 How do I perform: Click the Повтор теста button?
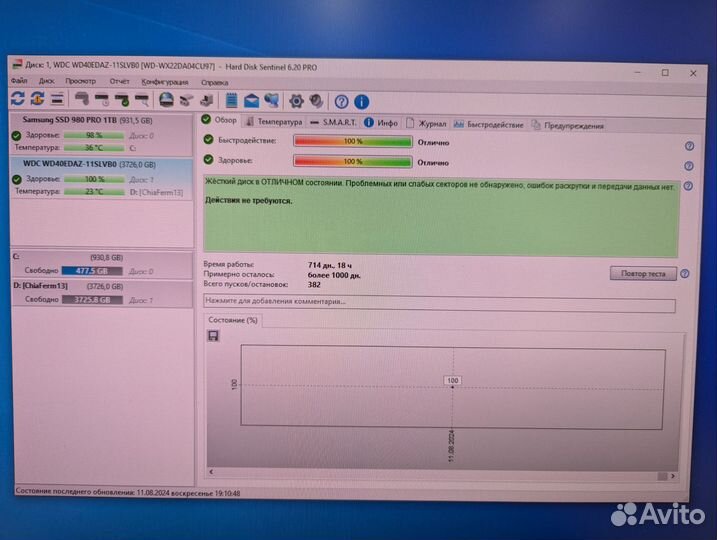(x=643, y=273)
